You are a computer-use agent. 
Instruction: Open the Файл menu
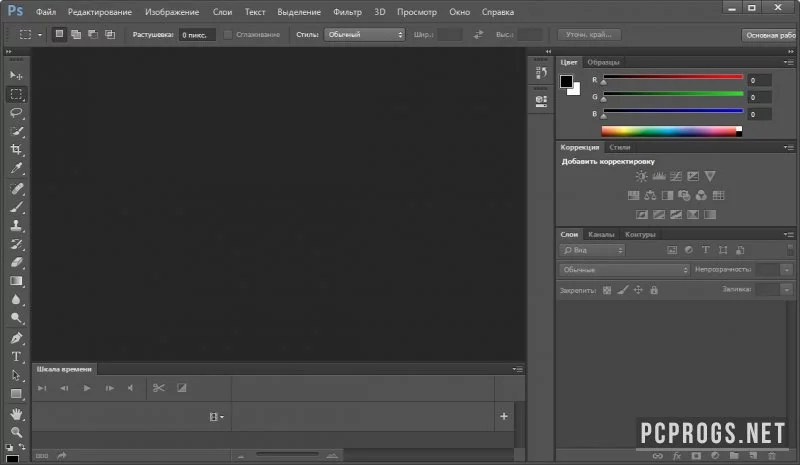click(x=46, y=12)
